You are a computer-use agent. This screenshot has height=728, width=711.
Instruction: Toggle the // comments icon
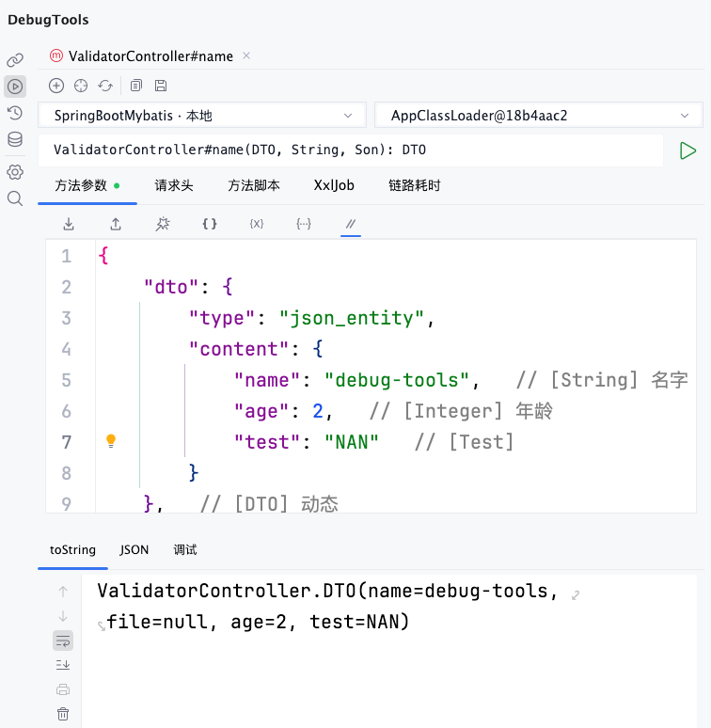click(x=351, y=224)
